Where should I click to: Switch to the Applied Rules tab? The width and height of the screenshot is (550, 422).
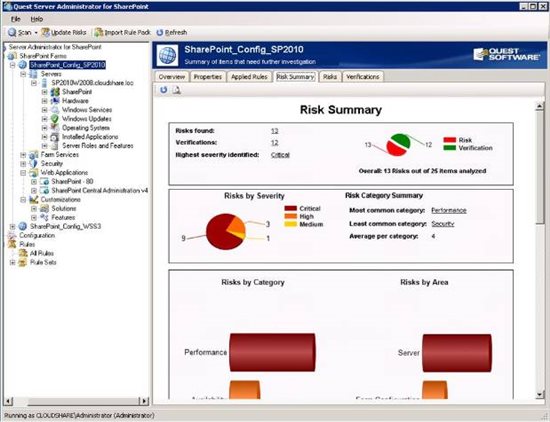coord(249,76)
